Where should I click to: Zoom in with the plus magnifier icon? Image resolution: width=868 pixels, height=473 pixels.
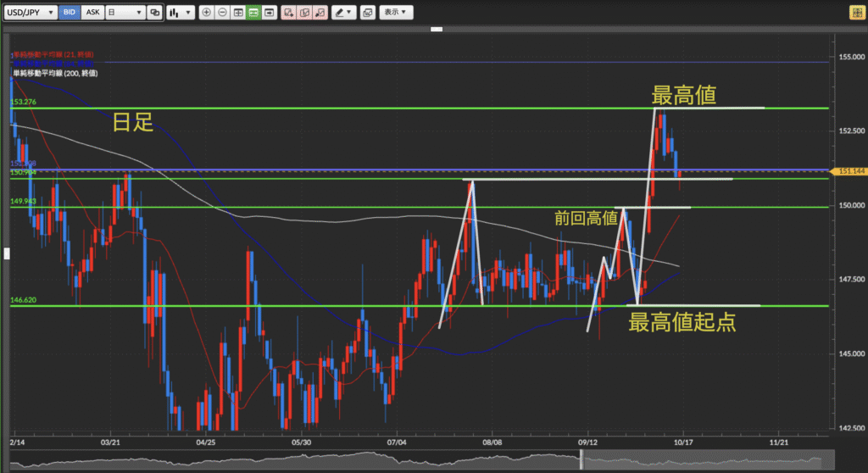click(x=207, y=13)
